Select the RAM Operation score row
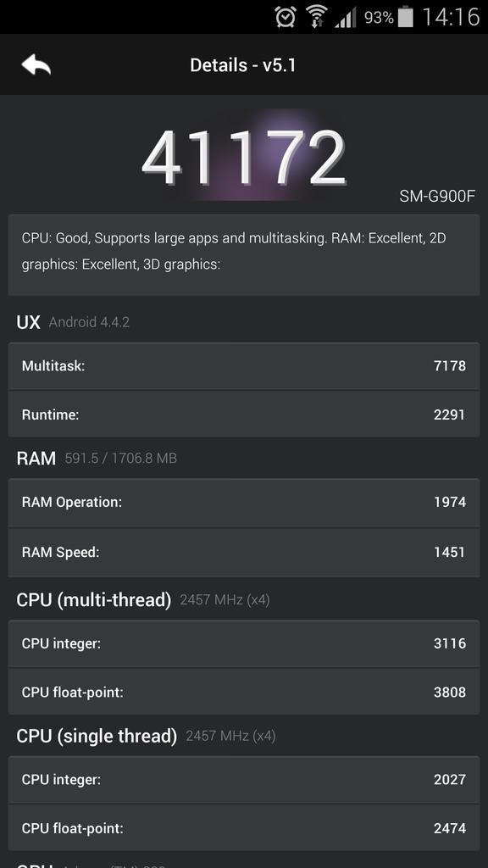The width and height of the screenshot is (488, 868). 244,502
